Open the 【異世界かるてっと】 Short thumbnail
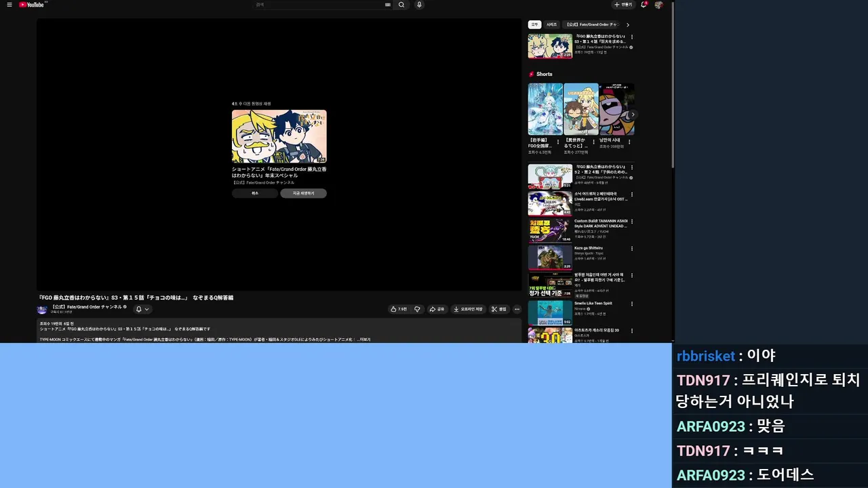868x488 pixels. point(581,109)
